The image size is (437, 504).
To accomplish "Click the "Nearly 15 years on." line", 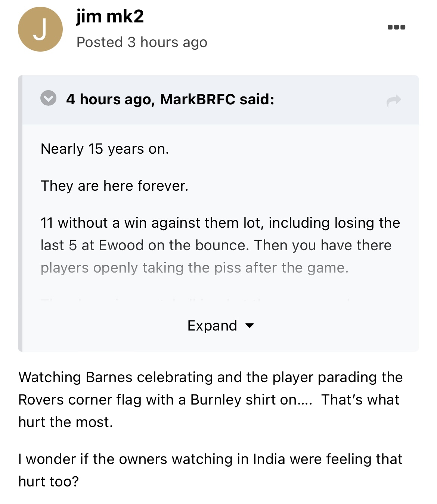I will point(105,149).
